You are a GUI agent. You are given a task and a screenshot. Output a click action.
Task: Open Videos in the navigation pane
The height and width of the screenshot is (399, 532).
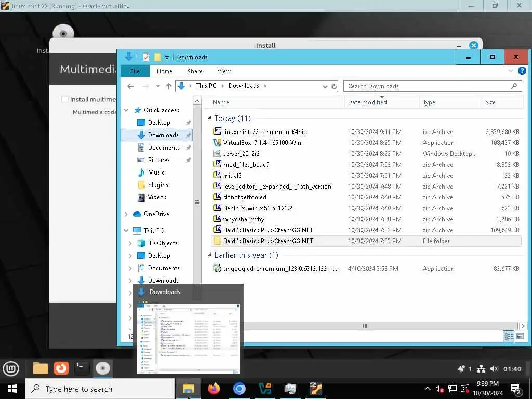click(157, 197)
